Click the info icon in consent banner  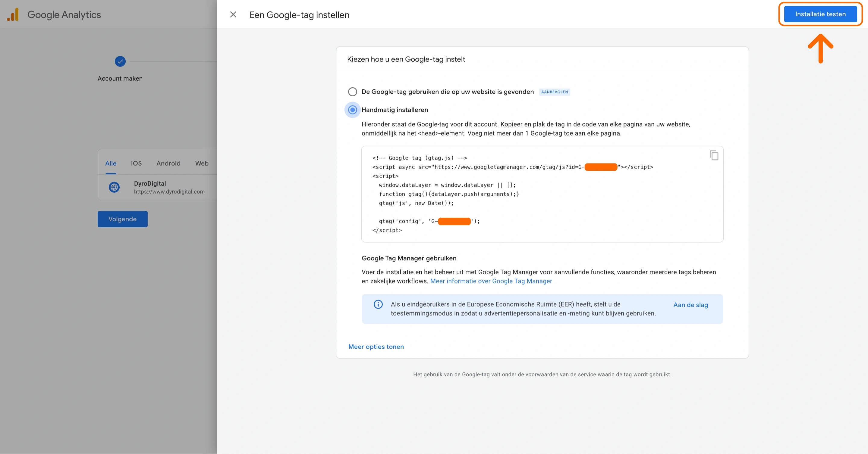click(x=378, y=304)
